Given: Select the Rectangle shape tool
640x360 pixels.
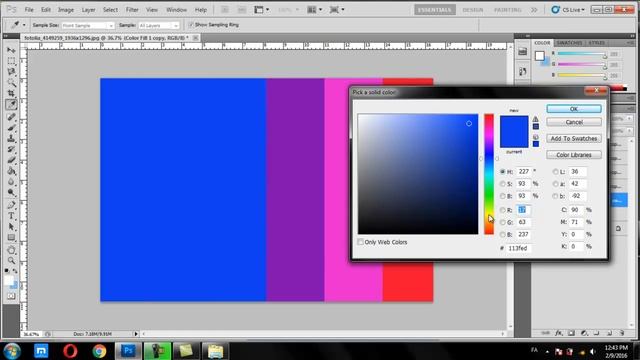Looking at the screenshot, I should click(x=11, y=238).
